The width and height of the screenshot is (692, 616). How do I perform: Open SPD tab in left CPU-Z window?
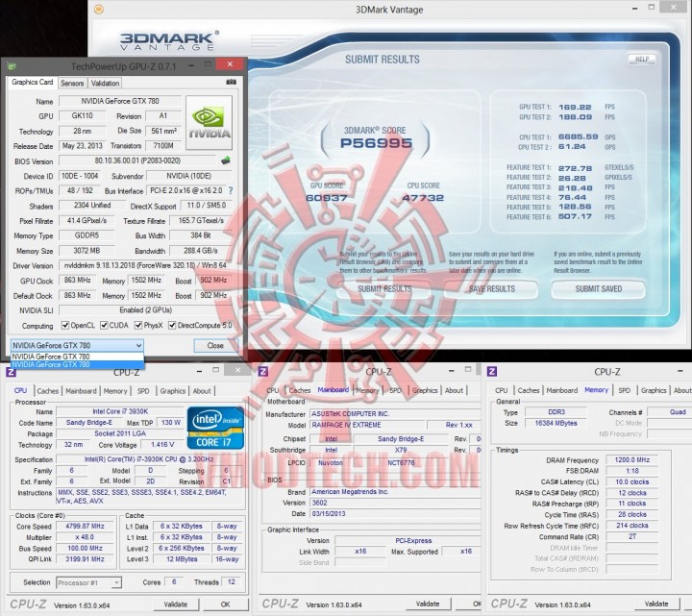143,391
